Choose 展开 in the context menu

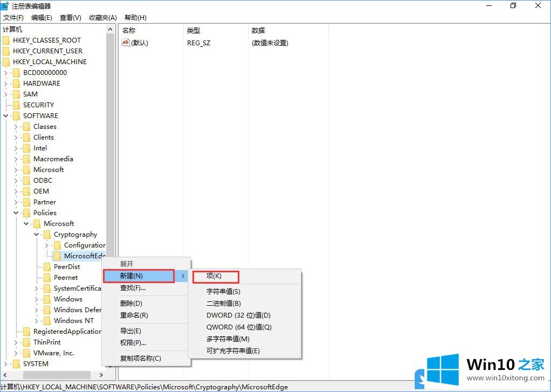pos(146,264)
